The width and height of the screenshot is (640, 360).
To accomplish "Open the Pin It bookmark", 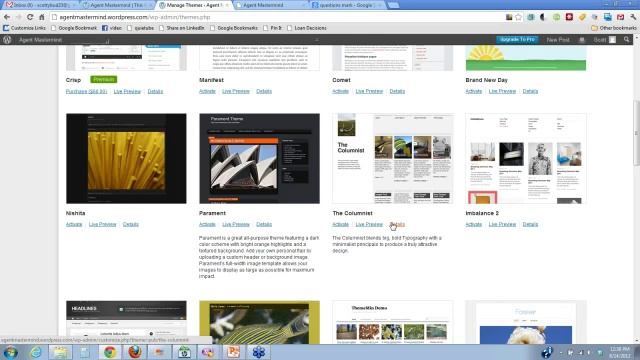I will [x=273, y=28].
